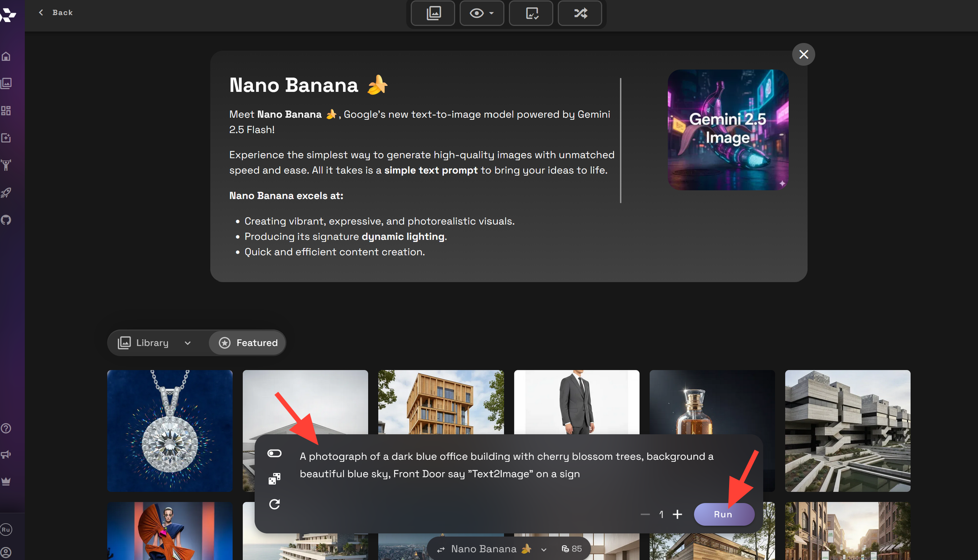Click the dice randomize prompt icon
Image resolution: width=978 pixels, height=560 pixels.
tap(274, 478)
